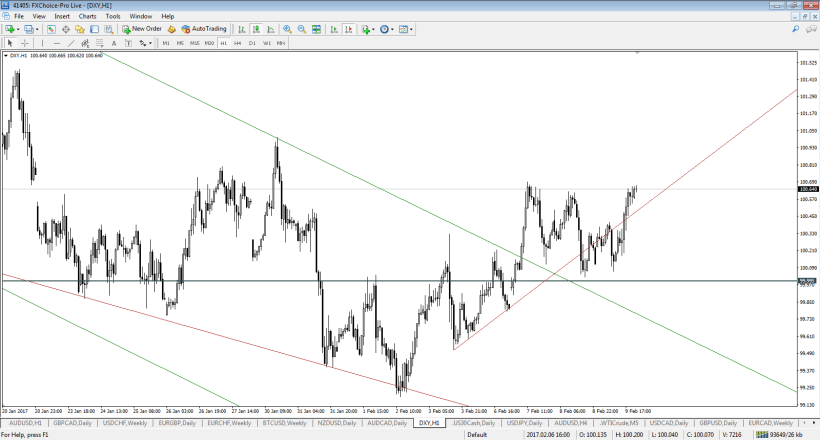Open the Charts menu
Screen dimensions: 820x440
[x=87, y=16]
